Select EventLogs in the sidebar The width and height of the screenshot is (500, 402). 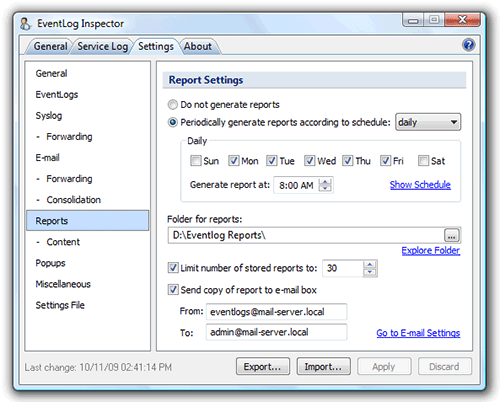point(57,95)
